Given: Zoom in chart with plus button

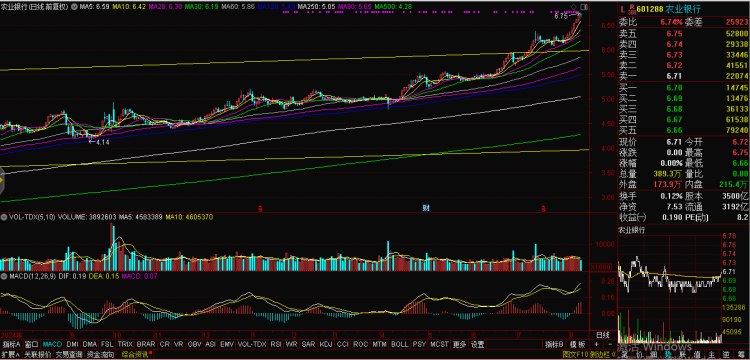Looking at the screenshot, I should [596, 344].
